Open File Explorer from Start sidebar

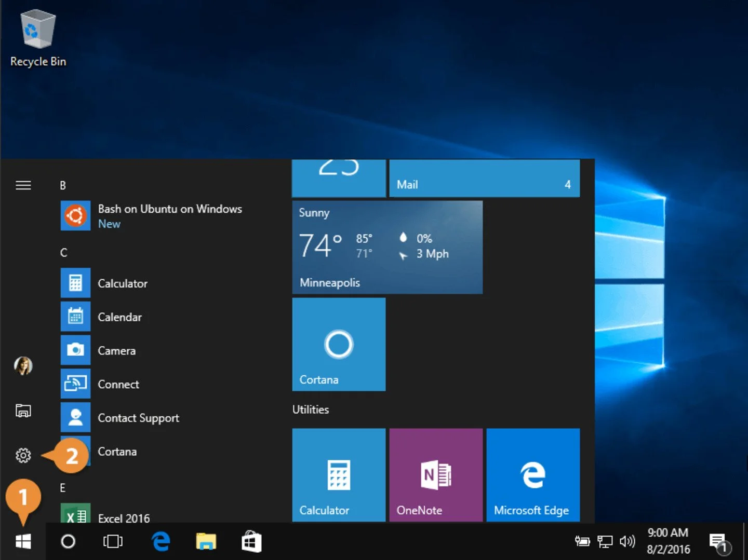pyautogui.click(x=23, y=411)
